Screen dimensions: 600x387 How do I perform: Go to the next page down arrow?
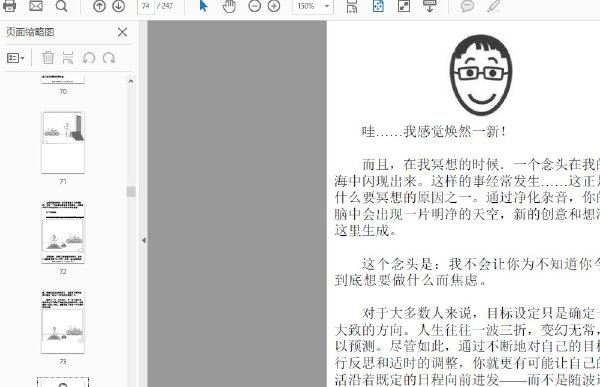pyautogui.click(x=119, y=6)
